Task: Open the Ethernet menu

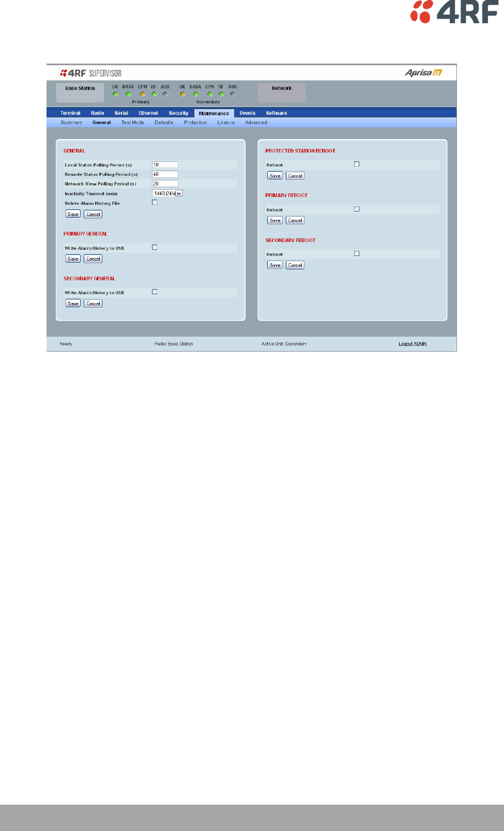Action: coord(148,113)
